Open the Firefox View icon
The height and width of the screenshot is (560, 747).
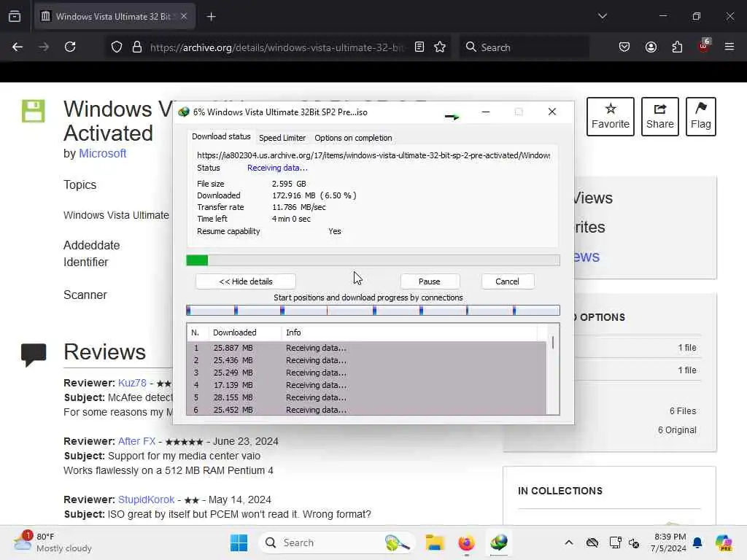[x=15, y=16]
